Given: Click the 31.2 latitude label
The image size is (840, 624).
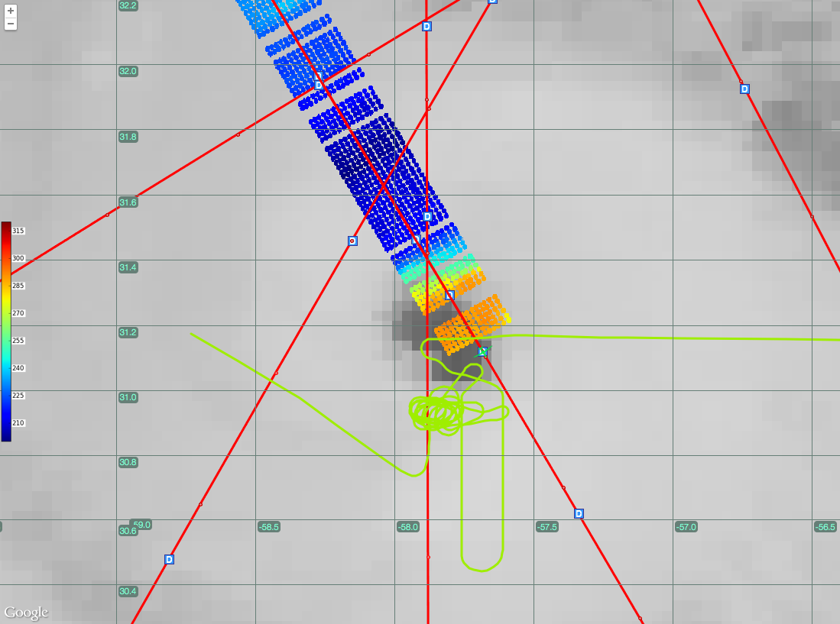Looking at the screenshot, I should 128,332.
